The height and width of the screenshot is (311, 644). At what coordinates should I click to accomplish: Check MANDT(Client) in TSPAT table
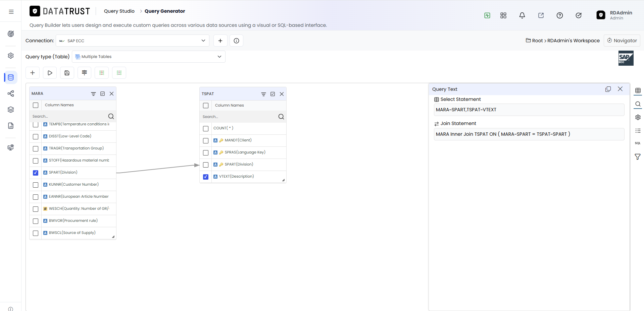pos(206,140)
